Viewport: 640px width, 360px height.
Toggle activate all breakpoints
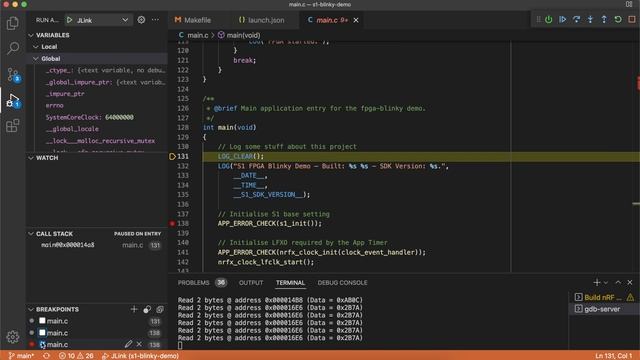click(147, 309)
